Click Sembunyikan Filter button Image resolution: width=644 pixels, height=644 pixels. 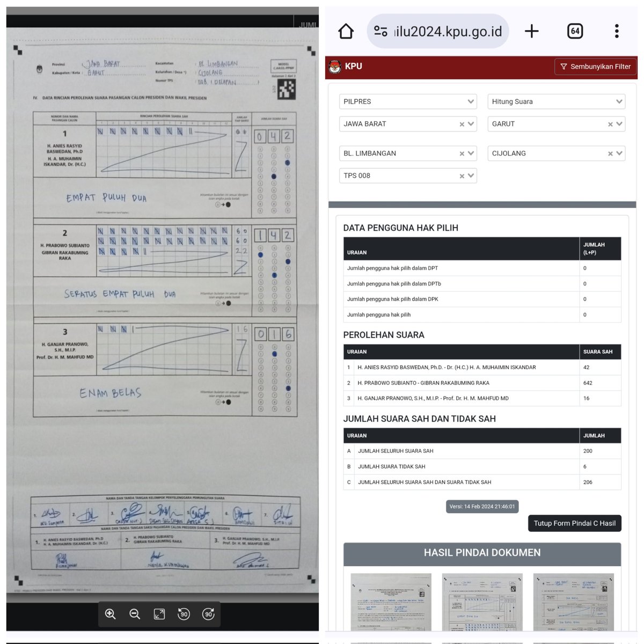pos(595,67)
